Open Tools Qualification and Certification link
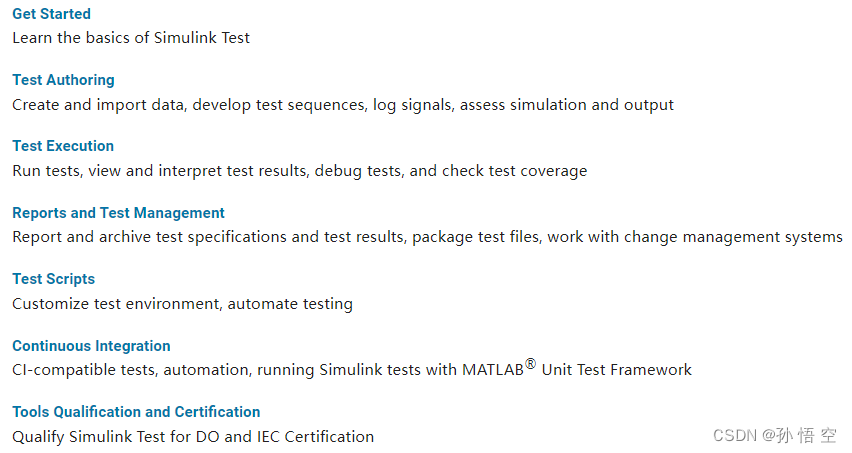This screenshot has width=852, height=453. [136, 412]
